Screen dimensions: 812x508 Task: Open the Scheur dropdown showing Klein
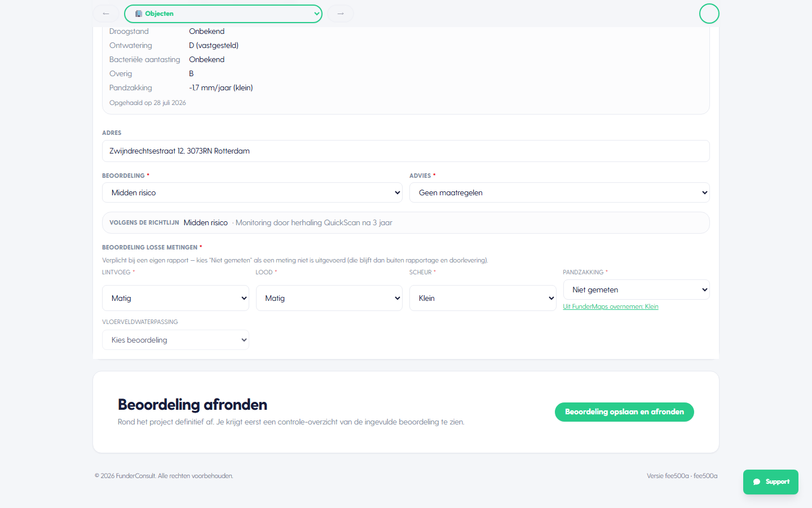coord(483,298)
